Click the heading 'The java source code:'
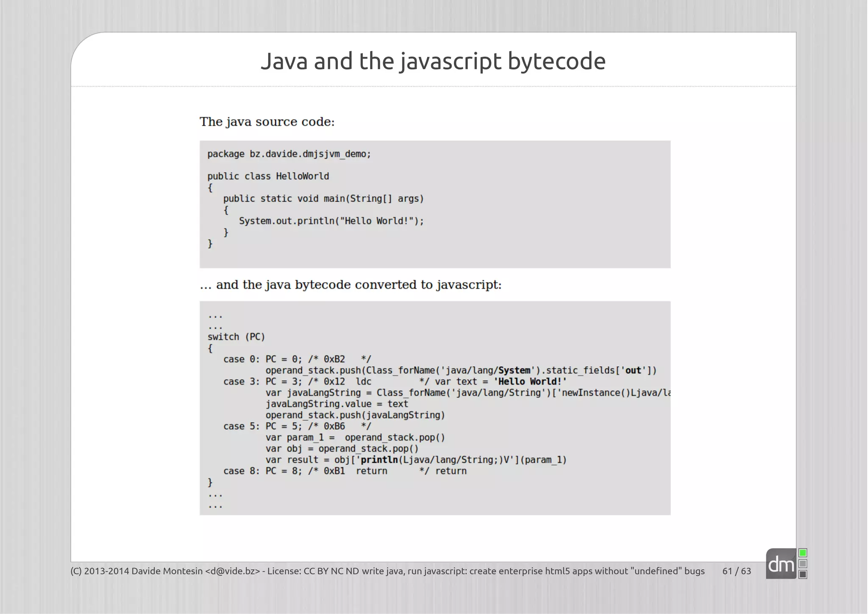 pos(267,122)
